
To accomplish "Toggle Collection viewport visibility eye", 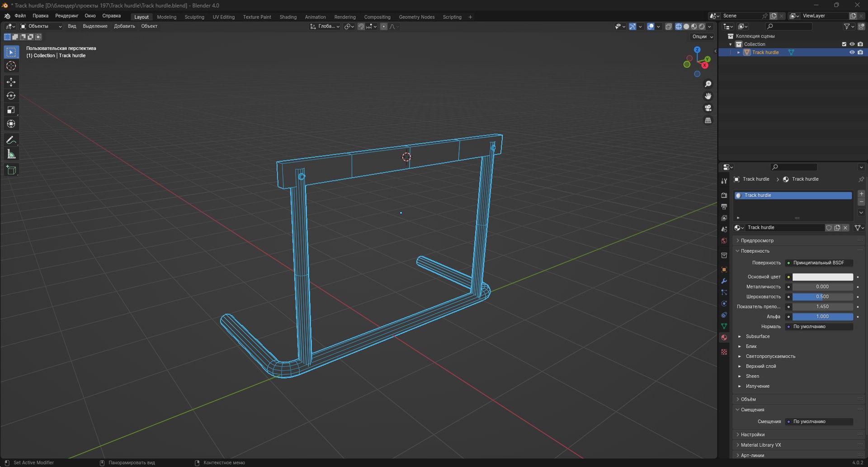I will point(852,44).
